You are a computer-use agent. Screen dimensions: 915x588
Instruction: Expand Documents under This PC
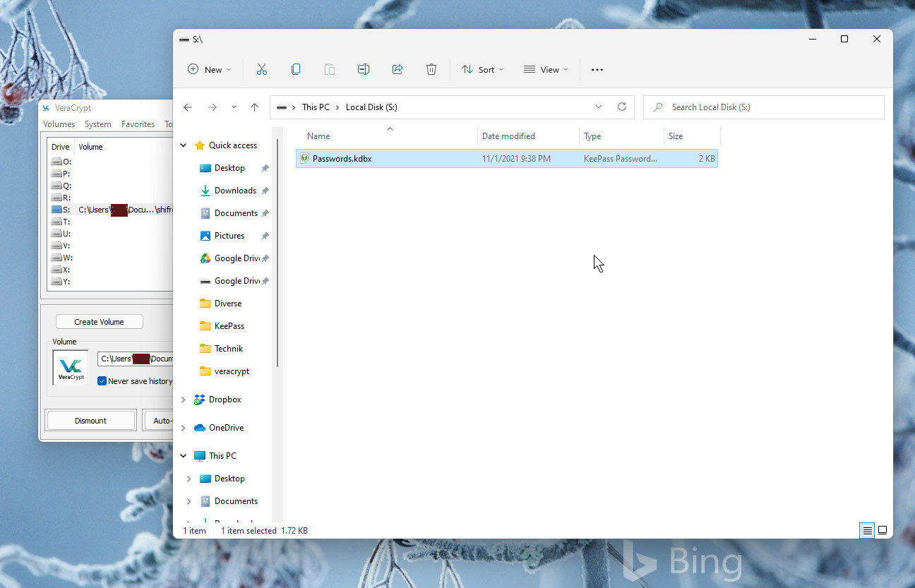coord(189,501)
